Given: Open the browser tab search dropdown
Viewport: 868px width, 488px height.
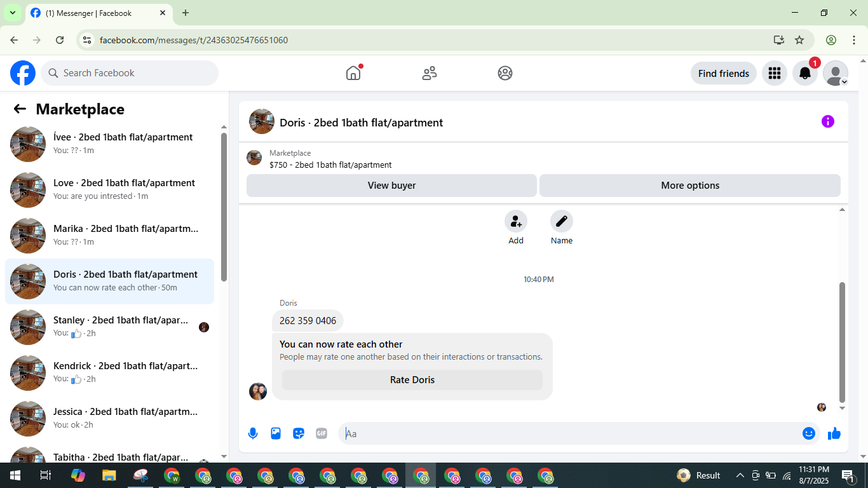Looking at the screenshot, I should (x=12, y=13).
